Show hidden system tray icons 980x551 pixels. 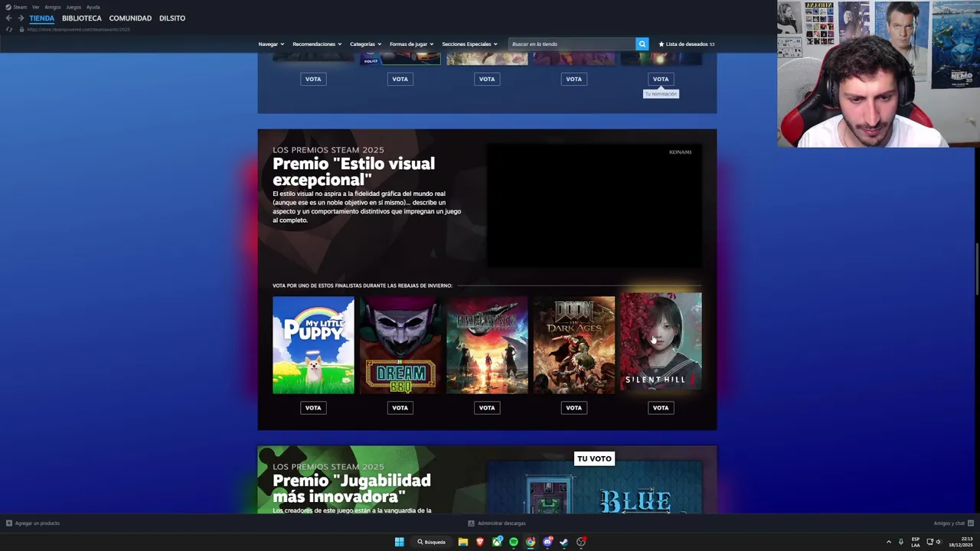coord(888,542)
